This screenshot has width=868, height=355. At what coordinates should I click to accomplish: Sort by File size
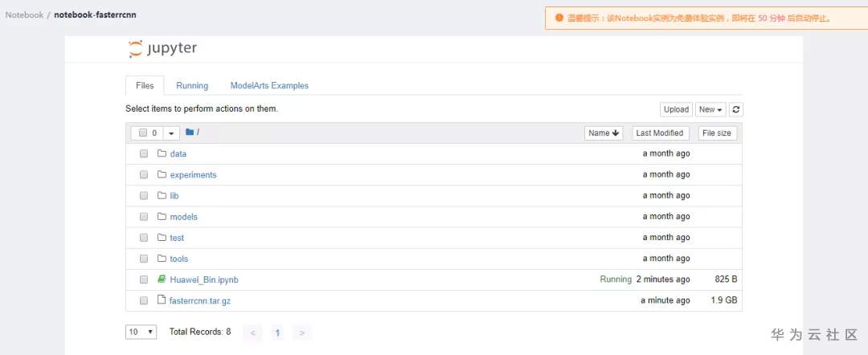[x=717, y=133]
